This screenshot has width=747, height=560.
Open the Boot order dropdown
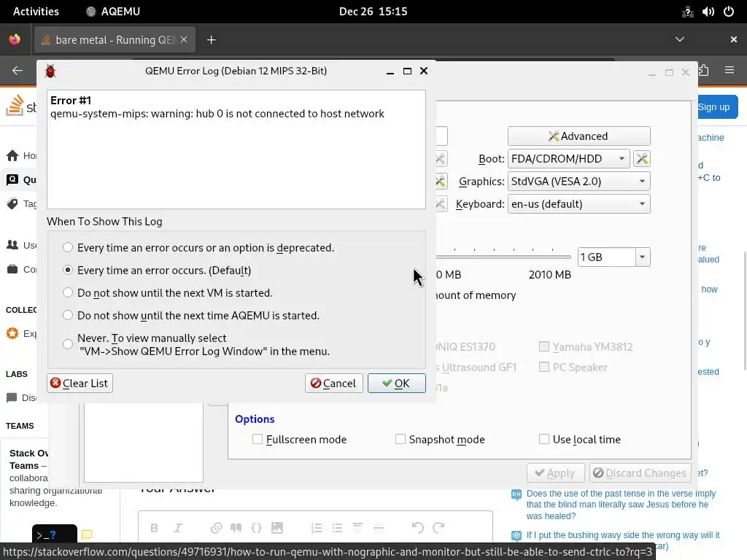click(569, 158)
